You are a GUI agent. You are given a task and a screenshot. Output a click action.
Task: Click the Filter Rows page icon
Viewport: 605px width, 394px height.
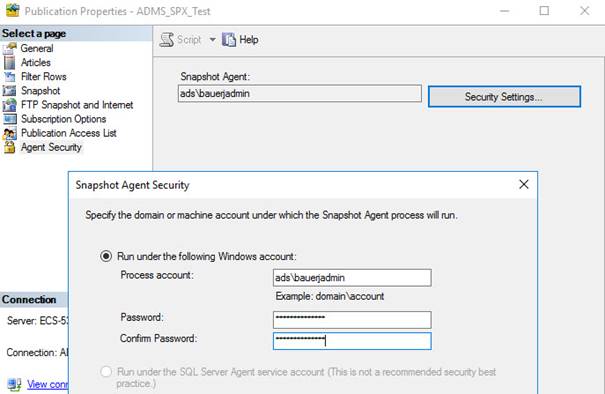pos(9,77)
